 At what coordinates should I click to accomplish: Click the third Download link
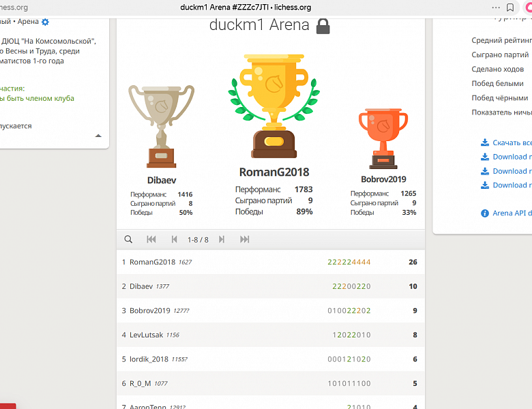[512, 185]
